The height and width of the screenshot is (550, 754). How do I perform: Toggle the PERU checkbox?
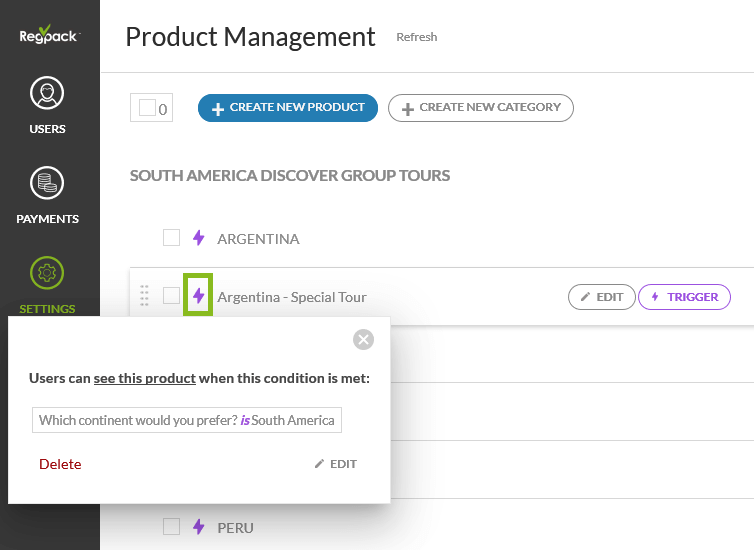tap(171, 526)
